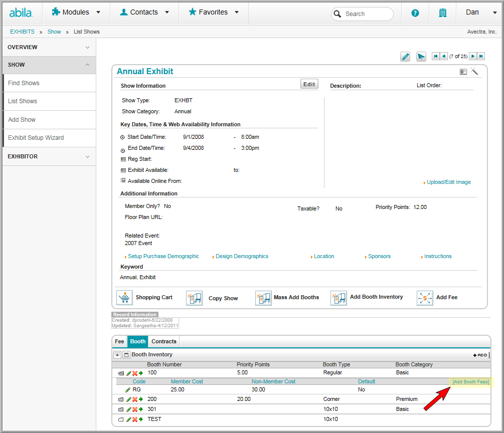Image resolution: width=504 pixels, height=433 pixels.
Task: Click the Add Fee dollar icon
Action: [425, 298]
